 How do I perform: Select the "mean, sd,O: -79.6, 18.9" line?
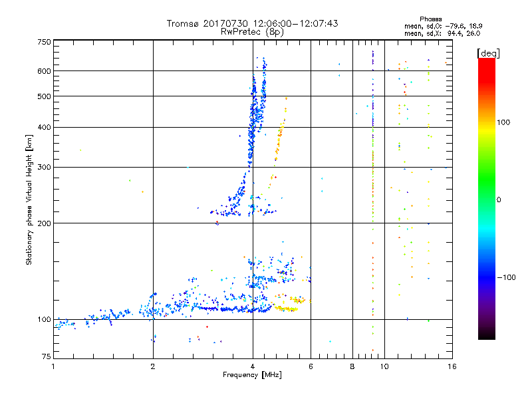(443, 26)
